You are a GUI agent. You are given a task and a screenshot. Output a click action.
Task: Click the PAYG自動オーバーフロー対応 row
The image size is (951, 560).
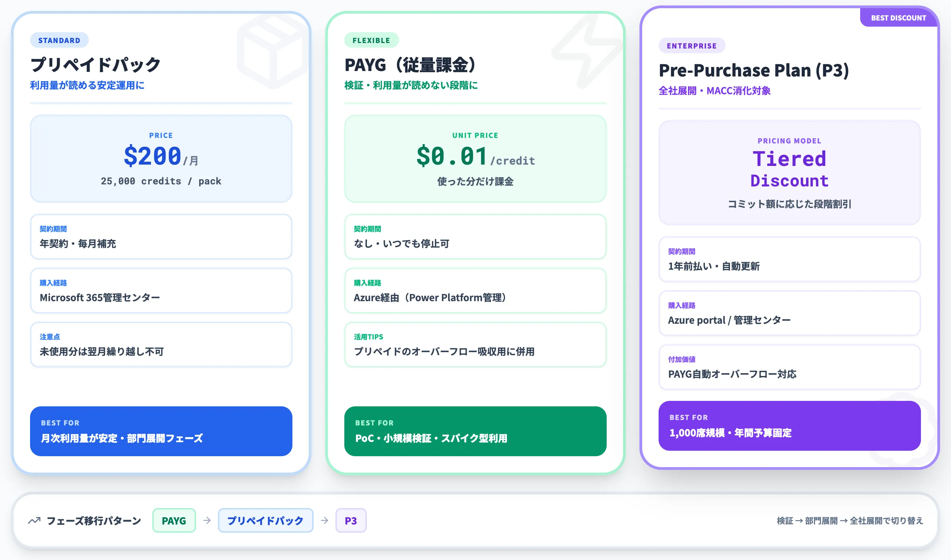(x=789, y=367)
